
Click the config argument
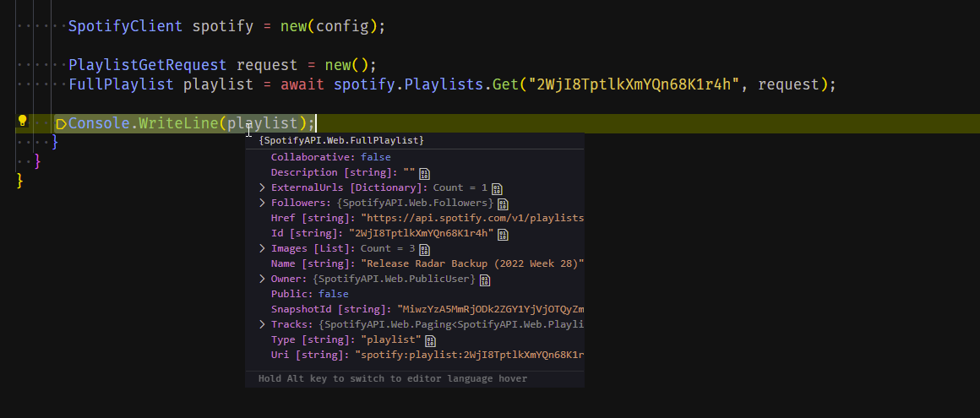pos(342,26)
